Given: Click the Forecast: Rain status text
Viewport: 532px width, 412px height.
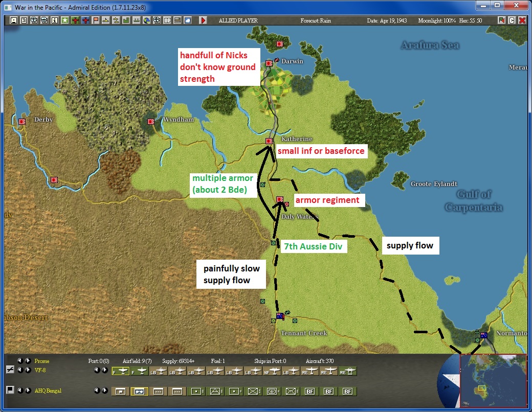Looking at the screenshot, I should (316, 20).
